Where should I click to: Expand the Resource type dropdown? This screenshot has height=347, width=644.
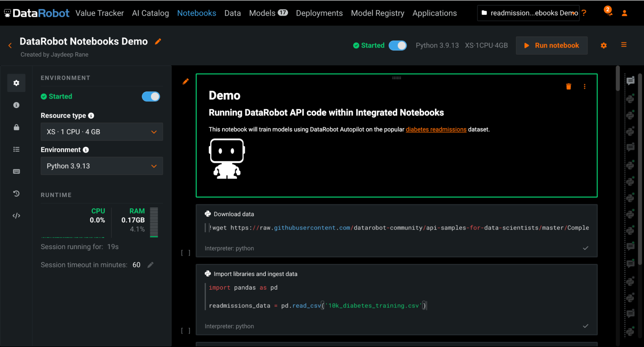tap(102, 132)
